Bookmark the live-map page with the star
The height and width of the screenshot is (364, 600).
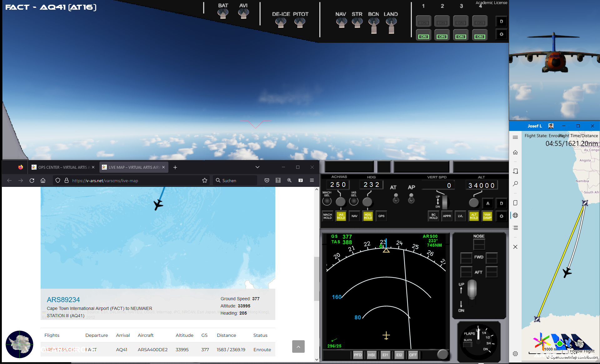point(205,180)
